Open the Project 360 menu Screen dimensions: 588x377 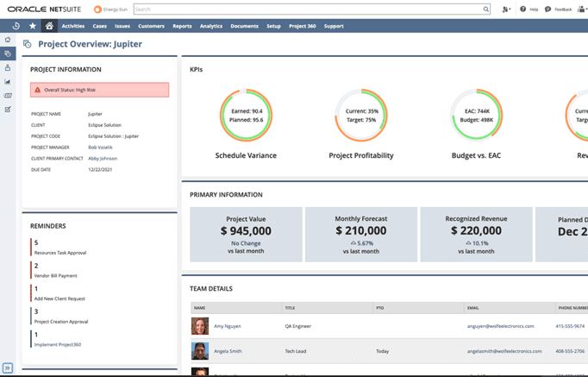click(303, 26)
